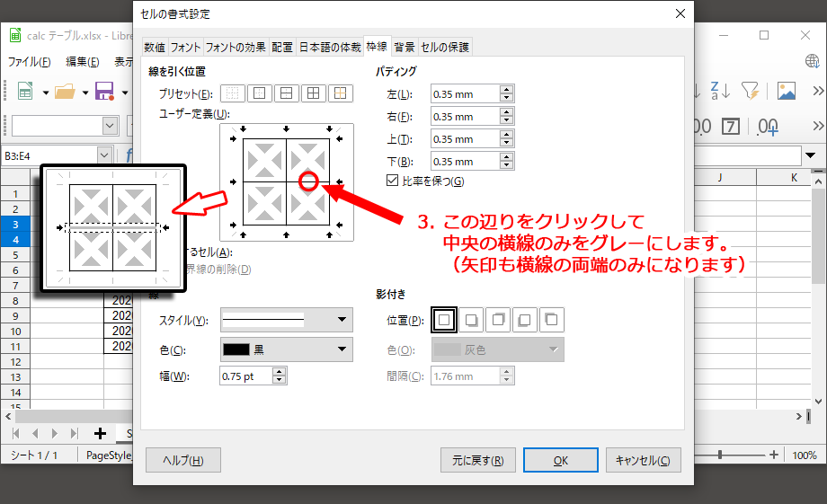Open the new document dropdown arrow
This screenshot has width=827, height=504.
coord(46,93)
